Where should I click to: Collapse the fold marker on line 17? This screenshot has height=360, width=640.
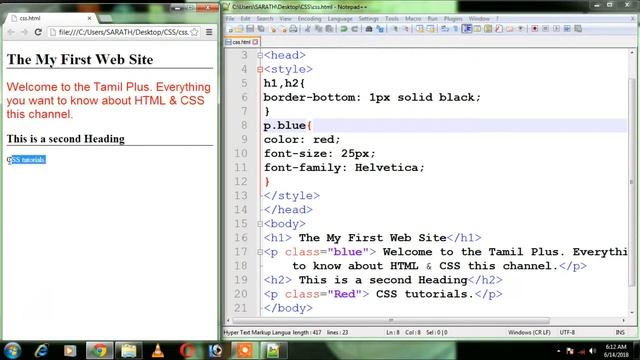click(x=260, y=252)
